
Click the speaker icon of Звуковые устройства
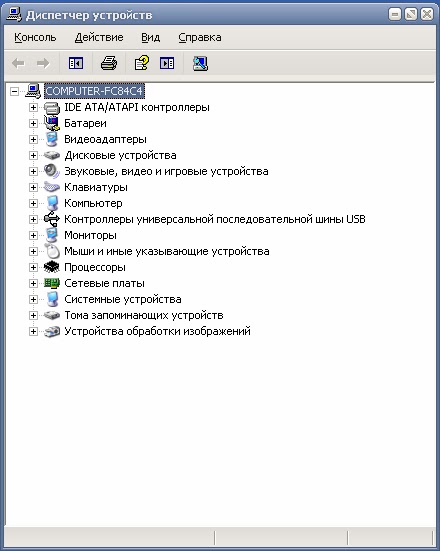tap(52, 171)
